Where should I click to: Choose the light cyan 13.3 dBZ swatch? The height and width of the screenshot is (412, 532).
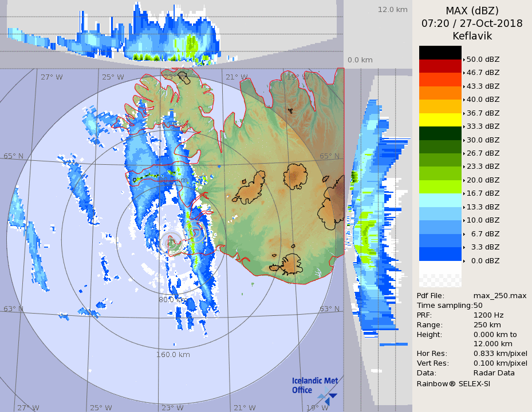point(440,200)
